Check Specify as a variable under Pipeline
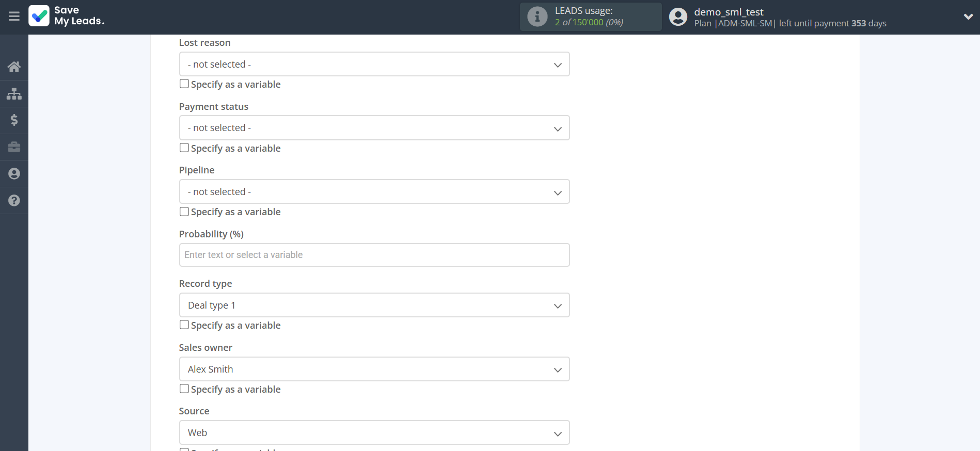This screenshot has width=980, height=451. coord(184,212)
